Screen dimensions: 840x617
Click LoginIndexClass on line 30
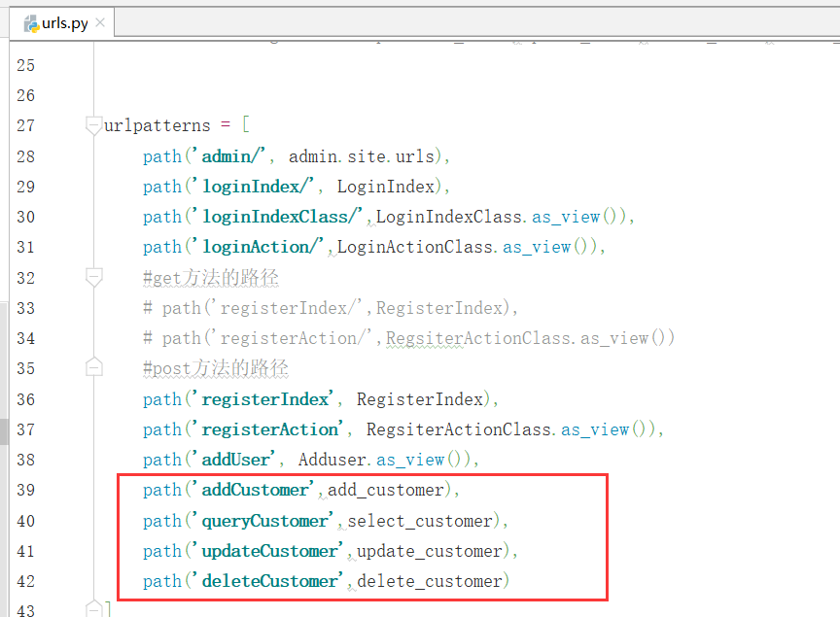coord(449,217)
